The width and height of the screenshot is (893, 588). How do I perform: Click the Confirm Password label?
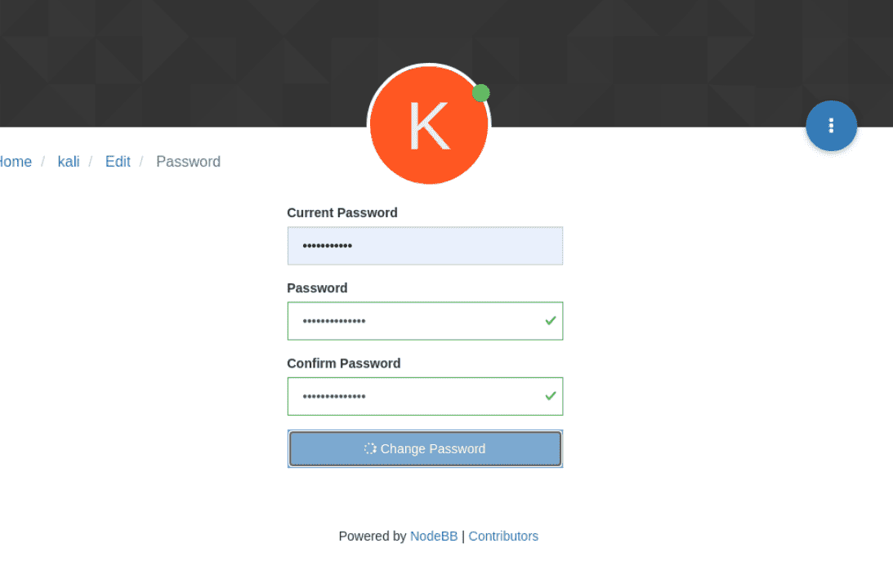[343, 363]
